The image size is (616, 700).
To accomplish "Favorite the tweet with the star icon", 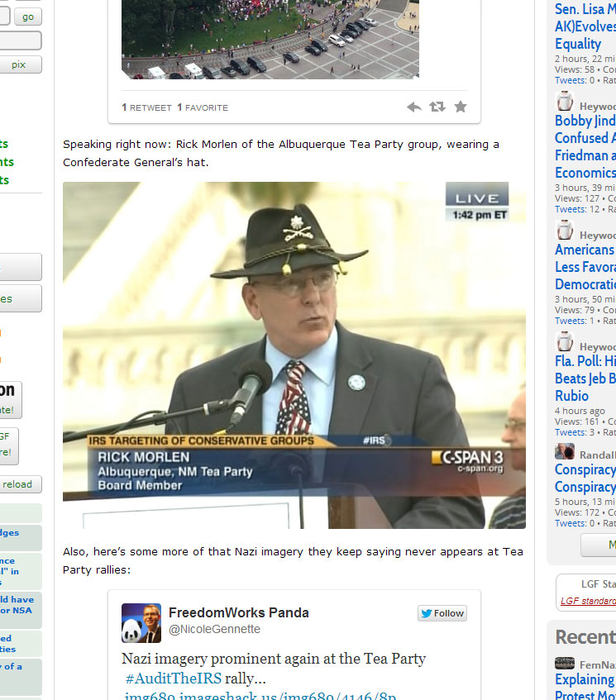I will click(x=461, y=107).
